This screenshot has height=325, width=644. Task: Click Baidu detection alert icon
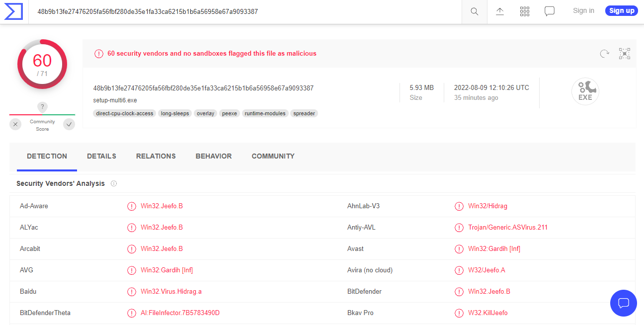[132, 292]
